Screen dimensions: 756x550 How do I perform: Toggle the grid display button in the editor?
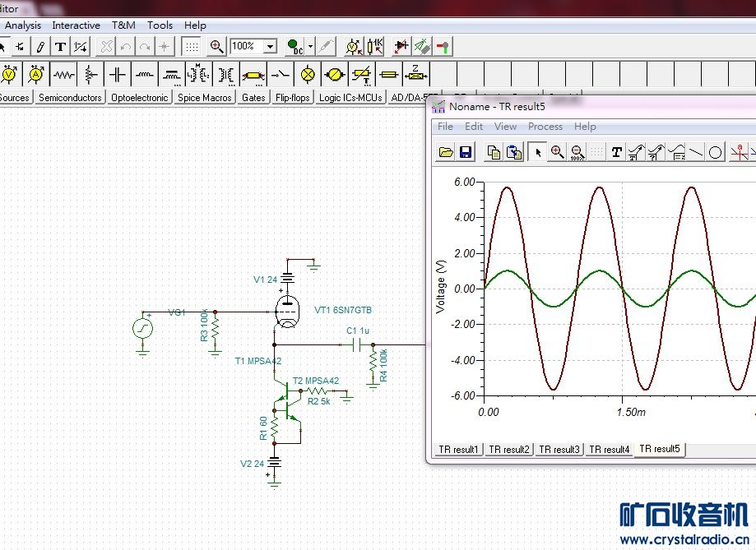192,46
